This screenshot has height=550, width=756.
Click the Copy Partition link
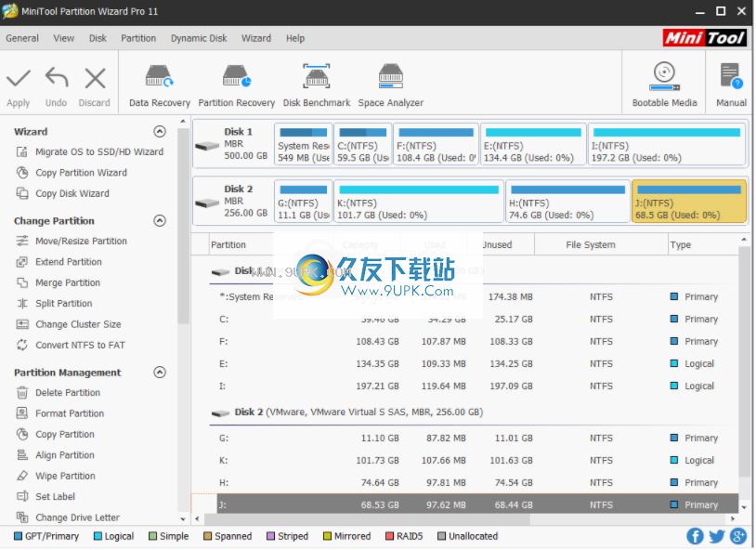[65, 434]
